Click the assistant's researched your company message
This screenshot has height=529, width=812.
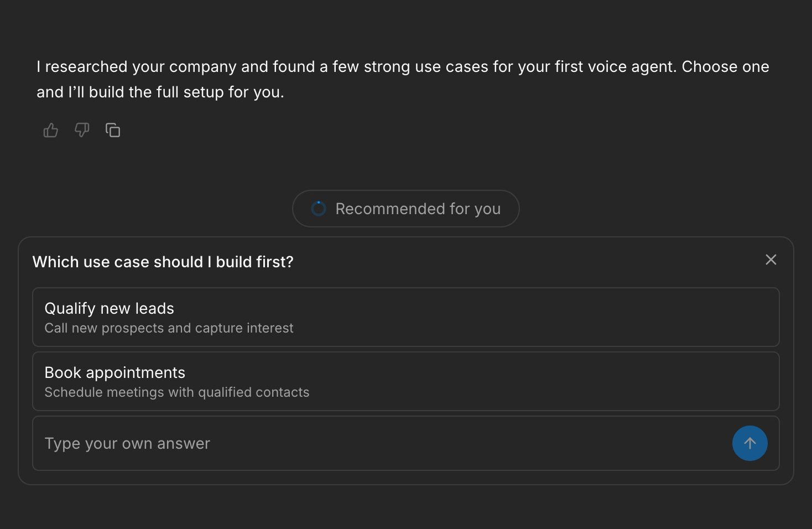[x=403, y=79]
